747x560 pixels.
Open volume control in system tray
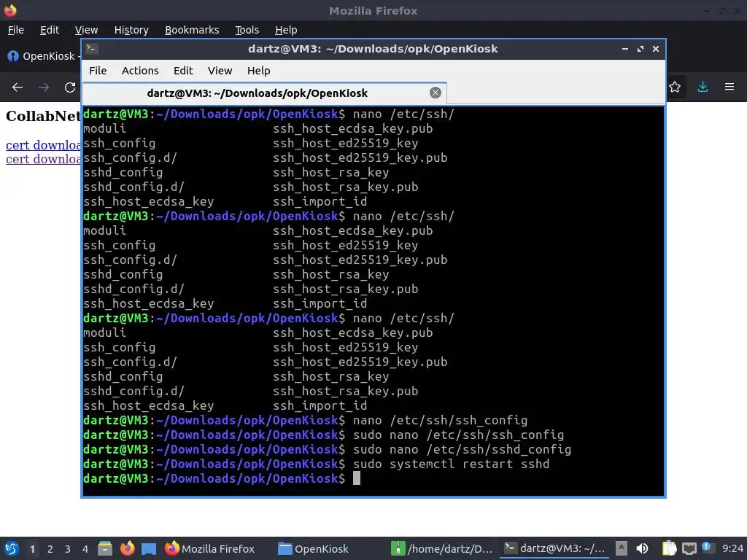pos(642,548)
